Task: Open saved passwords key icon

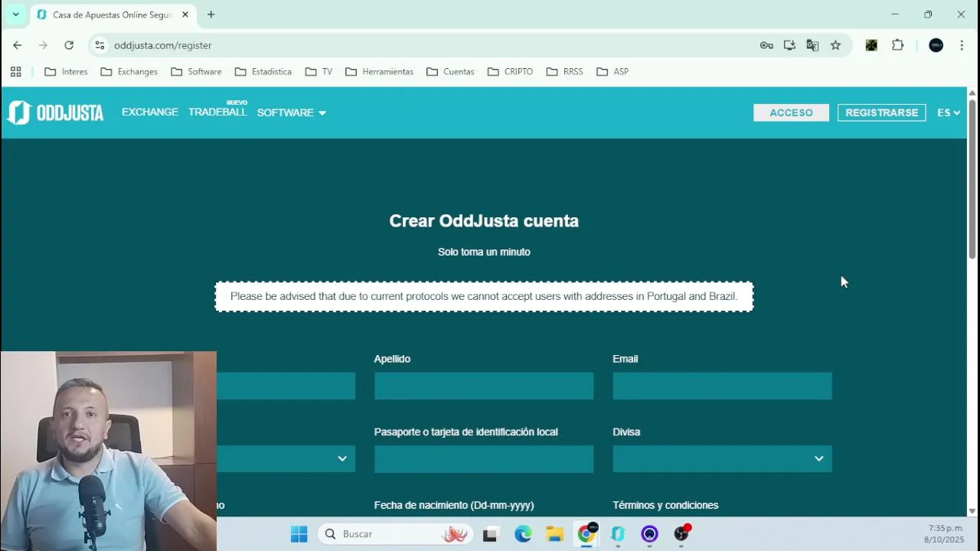Action: point(766,45)
